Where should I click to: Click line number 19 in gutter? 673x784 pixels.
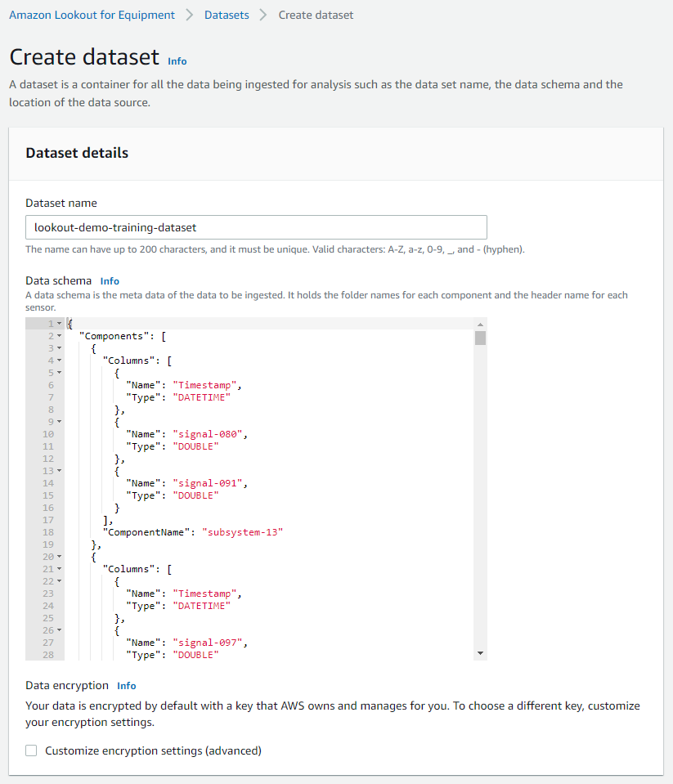[x=48, y=544]
